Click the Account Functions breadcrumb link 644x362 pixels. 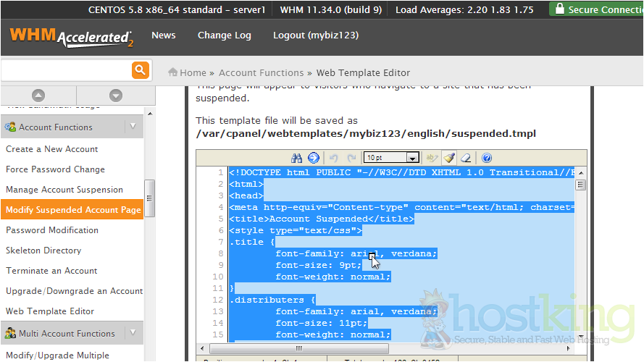tap(261, 72)
